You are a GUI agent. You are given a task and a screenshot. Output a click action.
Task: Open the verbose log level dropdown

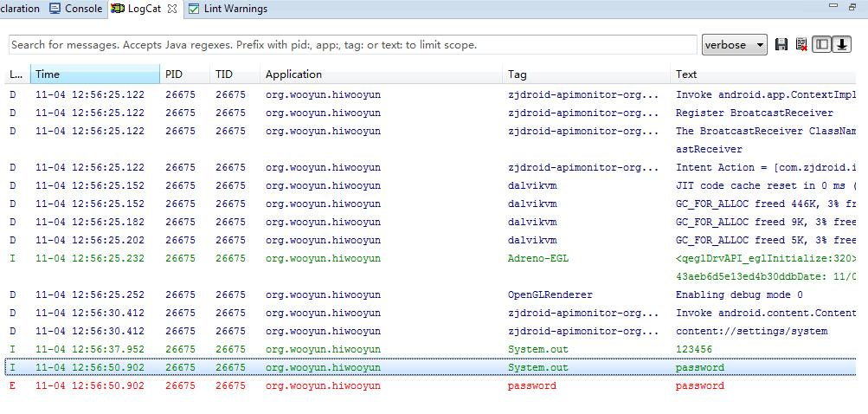click(734, 45)
